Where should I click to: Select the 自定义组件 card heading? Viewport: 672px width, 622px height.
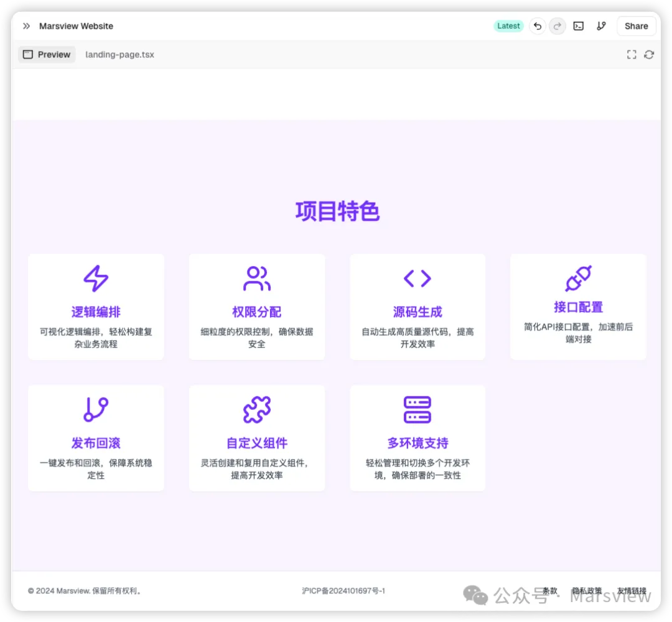(257, 443)
